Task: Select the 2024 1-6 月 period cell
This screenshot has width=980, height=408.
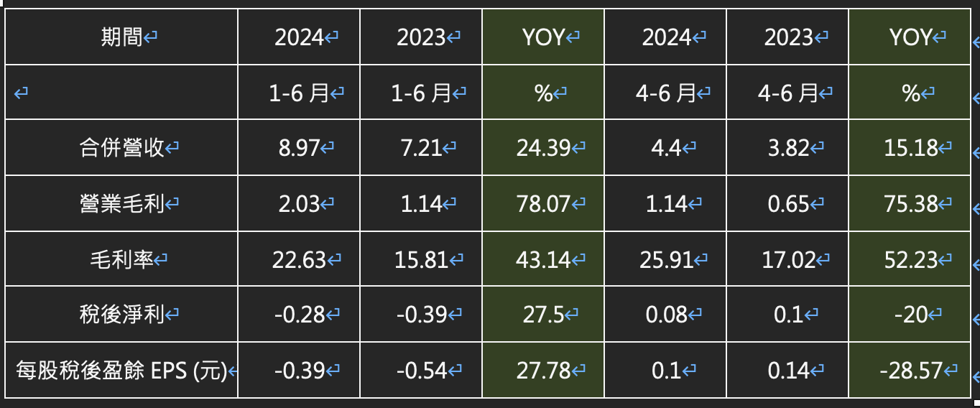Action: tap(299, 93)
